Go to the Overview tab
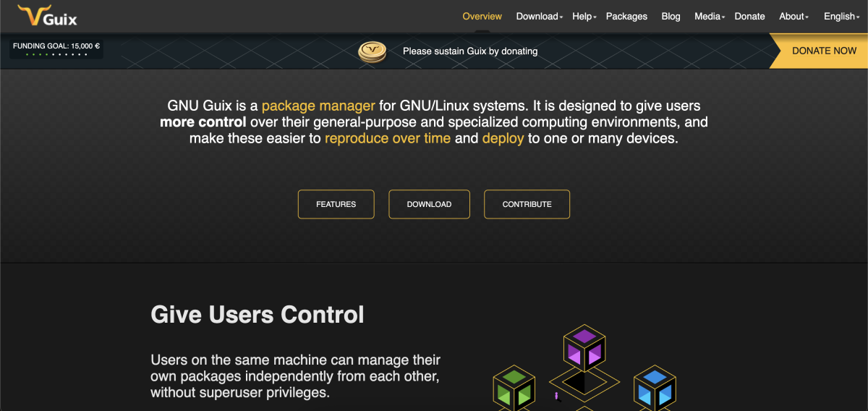Screen dimensions: 868x411 [x=482, y=16]
